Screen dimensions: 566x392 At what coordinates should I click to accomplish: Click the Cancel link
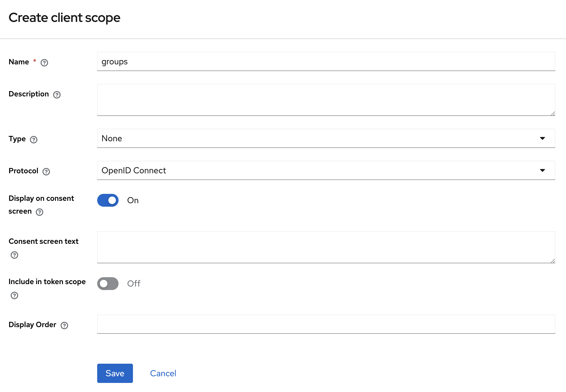[163, 373]
